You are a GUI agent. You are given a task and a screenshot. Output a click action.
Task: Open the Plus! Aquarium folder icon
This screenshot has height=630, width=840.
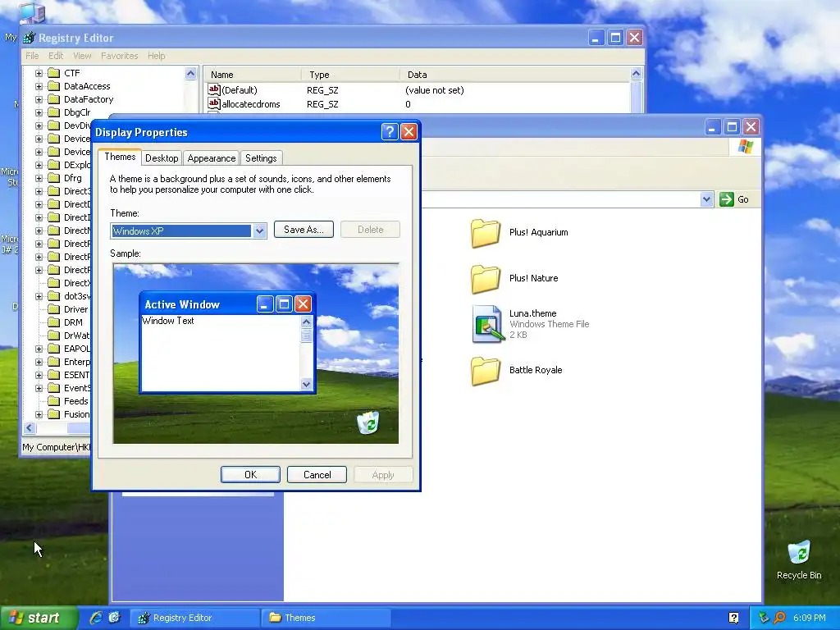point(486,233)
